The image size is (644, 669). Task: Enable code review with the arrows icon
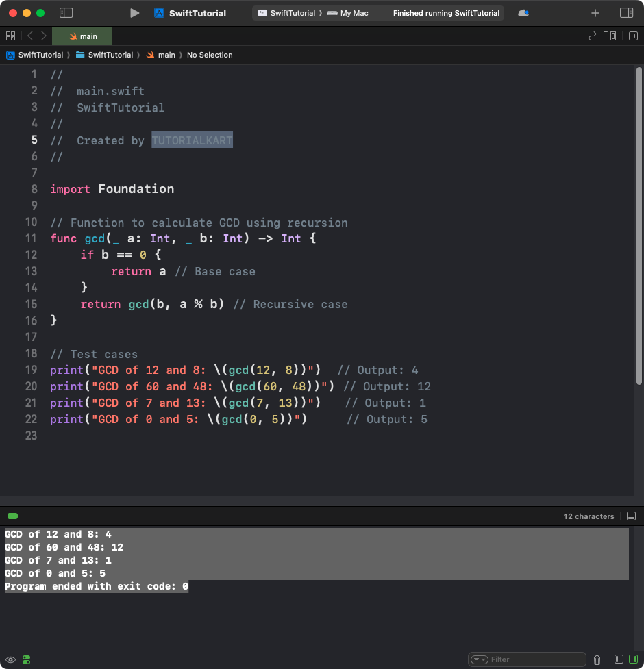[592, 36]
